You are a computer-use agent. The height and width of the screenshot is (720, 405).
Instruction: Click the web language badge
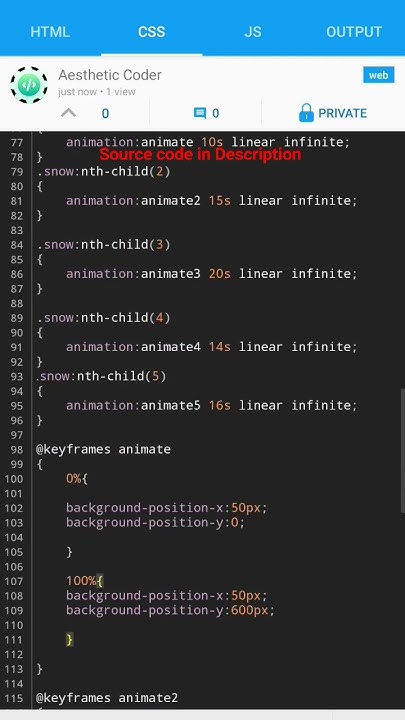pyautogui.click(x=378, y=75)
